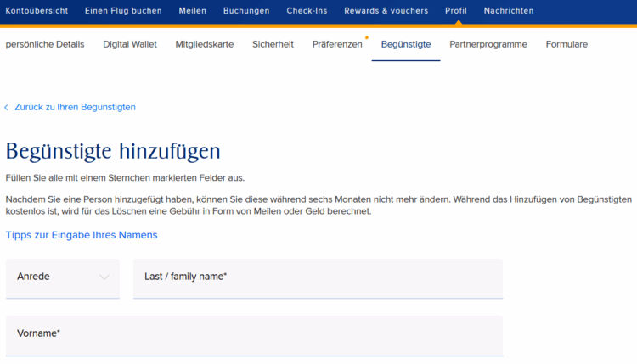Image resolution: width=637 pixels, height=364 pixels.
Task: Select the Begünstigte tab
Action: 406,44
